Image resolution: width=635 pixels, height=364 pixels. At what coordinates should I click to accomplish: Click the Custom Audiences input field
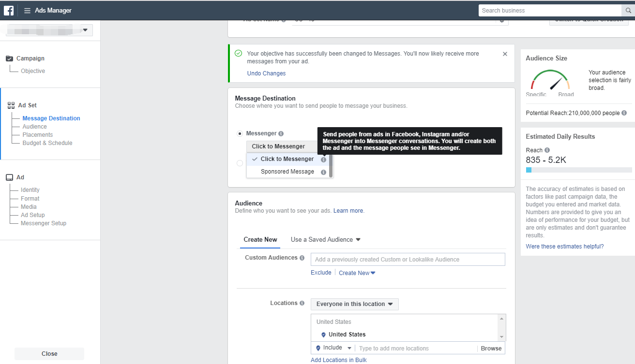tap(408, 260)
